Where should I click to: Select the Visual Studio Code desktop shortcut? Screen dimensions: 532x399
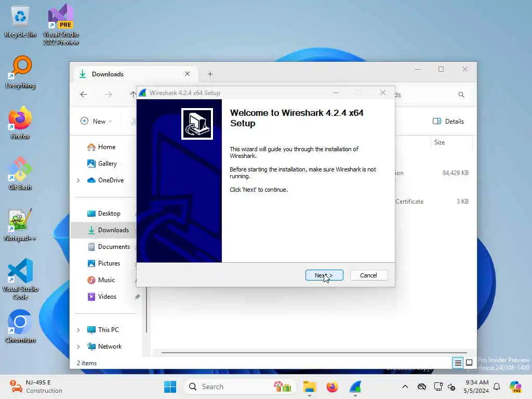click(x=20, y=279)
